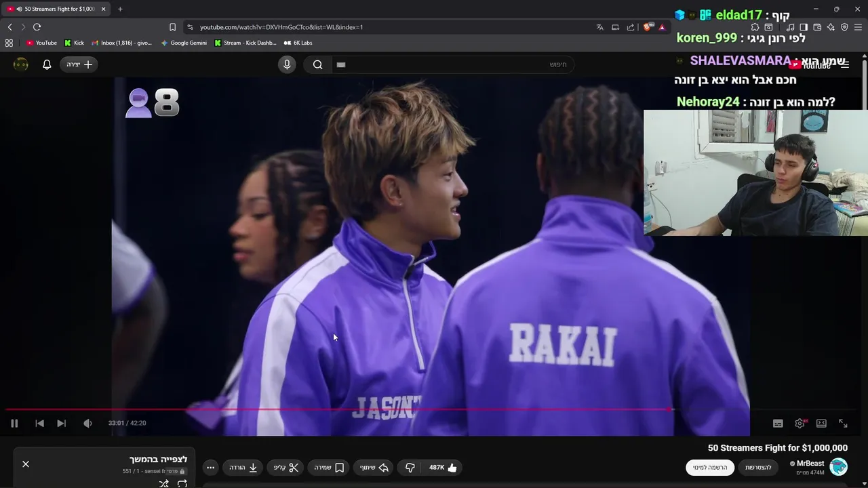This screenshot has height=488, width=868.
Task: Open the Stream - Kick Dashboard bookmark
Action: click(245, 43)
